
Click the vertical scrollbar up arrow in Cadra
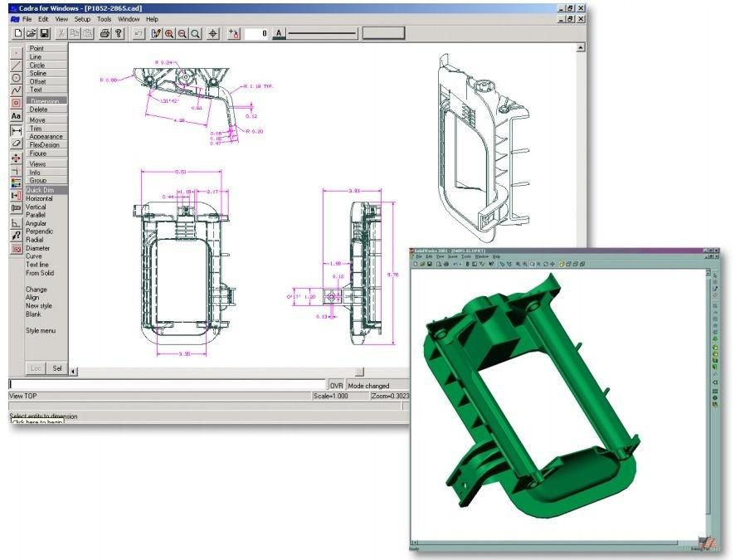[x=581, y=47]
